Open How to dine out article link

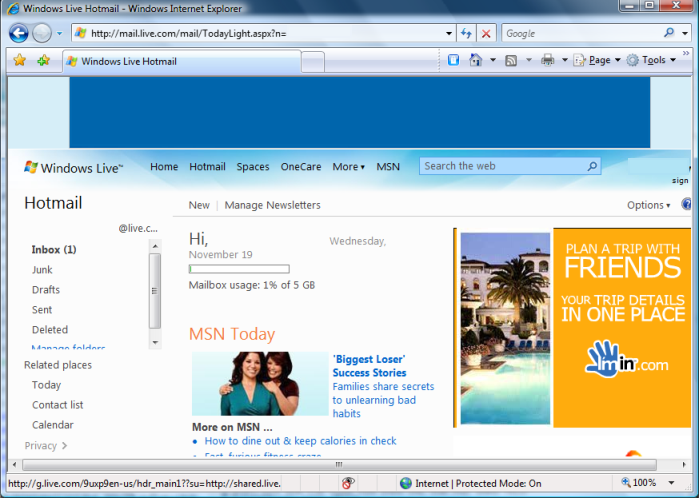click(x=300, y=441)
